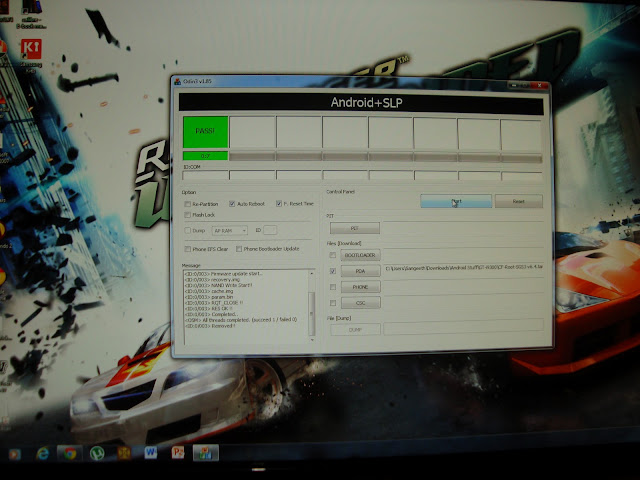Uncheck the F. Reset Time option

tap(279, 203)
